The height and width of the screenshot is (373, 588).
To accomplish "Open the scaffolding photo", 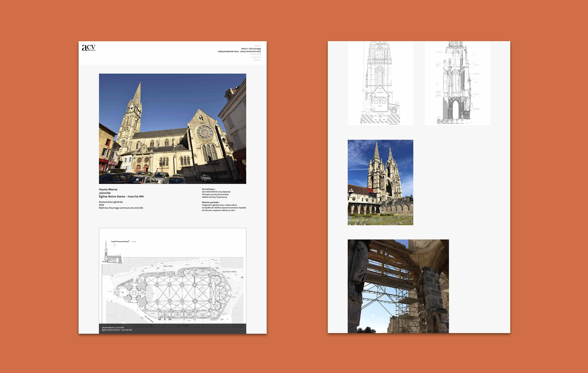I will point(398,286).
